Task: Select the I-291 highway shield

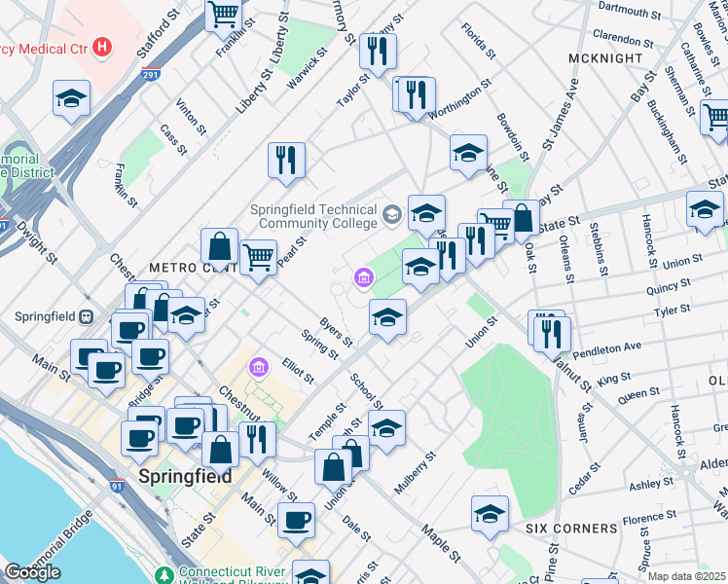Action: point(151,73)
